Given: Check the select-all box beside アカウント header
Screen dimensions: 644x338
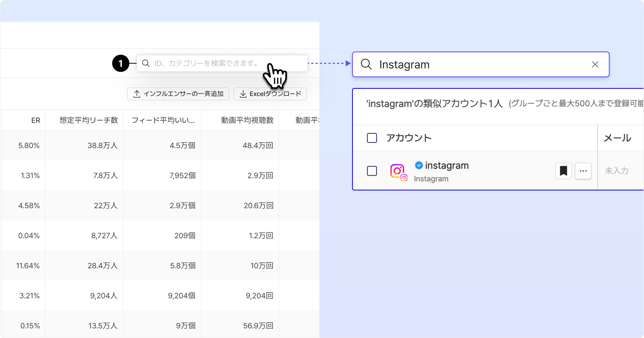Looking at the screenshot, I should pos(372,138).
